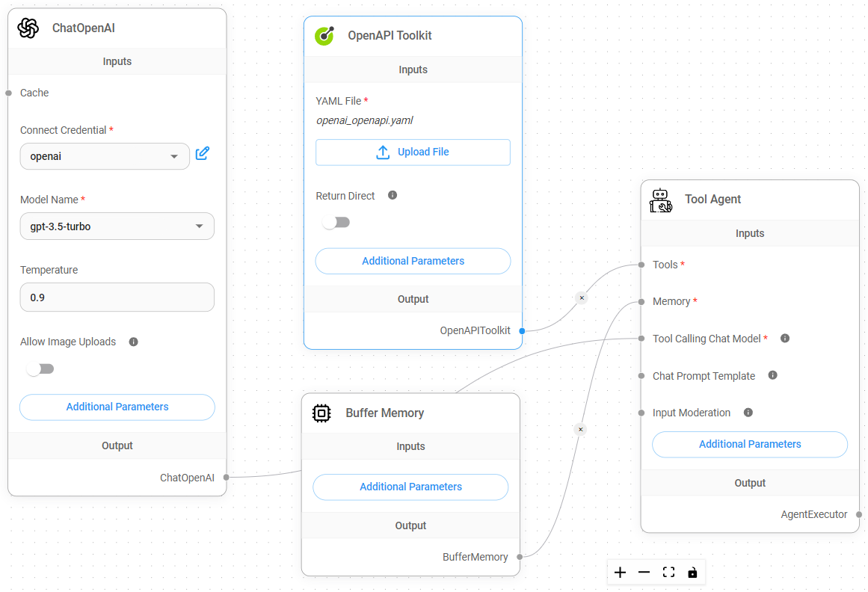The height and width of the screenshot is (592, 868).
Task: Click the zoom out minus icon
Action: pyautogui.click(x=644, y=573)
